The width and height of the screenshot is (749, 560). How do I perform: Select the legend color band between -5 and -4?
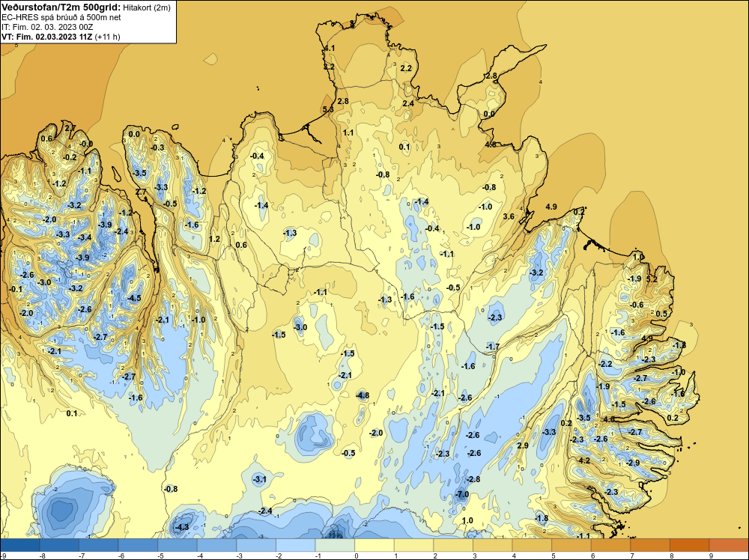click(178, 545)
